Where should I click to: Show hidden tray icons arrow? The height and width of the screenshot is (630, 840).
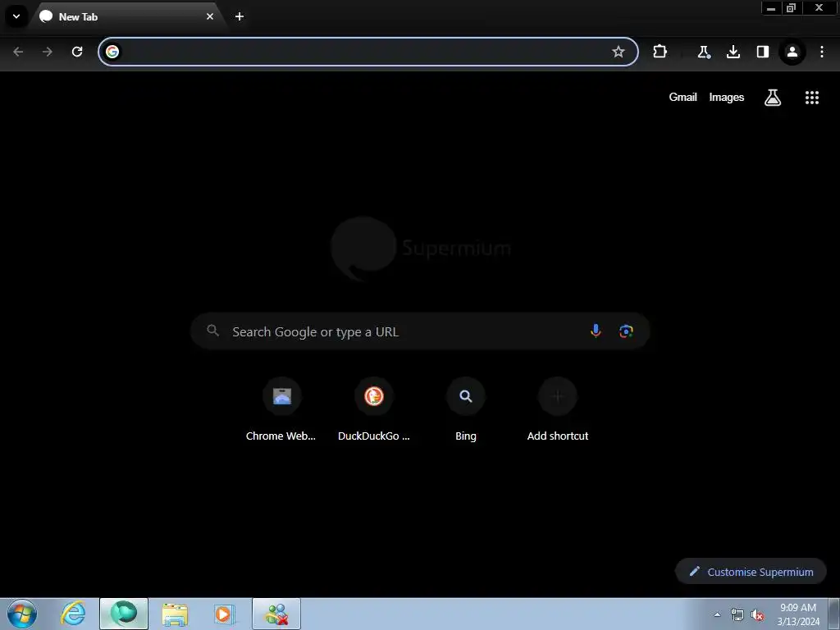click(x=717, y=614)
